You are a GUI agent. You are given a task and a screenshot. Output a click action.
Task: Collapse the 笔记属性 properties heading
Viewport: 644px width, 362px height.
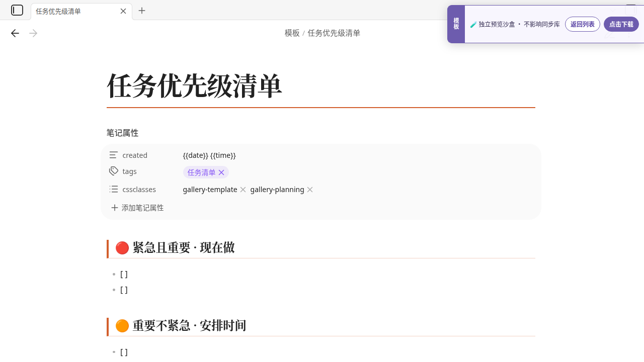click(x=122, y=133)
